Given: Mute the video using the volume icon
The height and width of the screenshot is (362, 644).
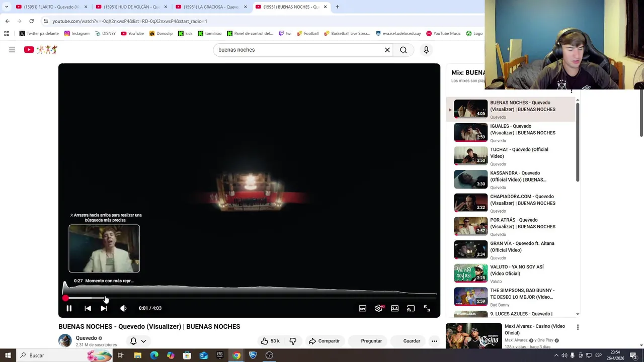Looking at the screenshot, I should point(123,308).
